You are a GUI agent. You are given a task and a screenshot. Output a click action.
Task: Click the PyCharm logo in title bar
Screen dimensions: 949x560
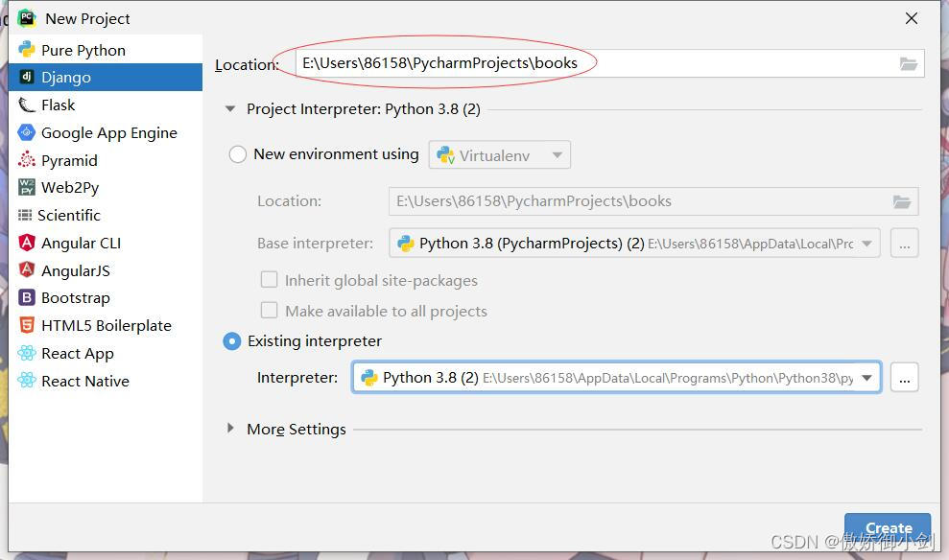[x=27, y=18]
